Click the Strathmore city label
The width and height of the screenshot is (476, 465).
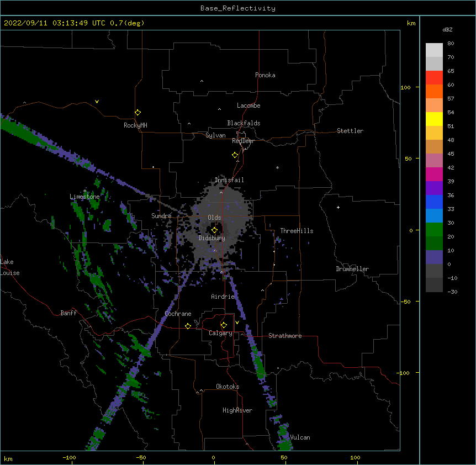click(285, 336)
